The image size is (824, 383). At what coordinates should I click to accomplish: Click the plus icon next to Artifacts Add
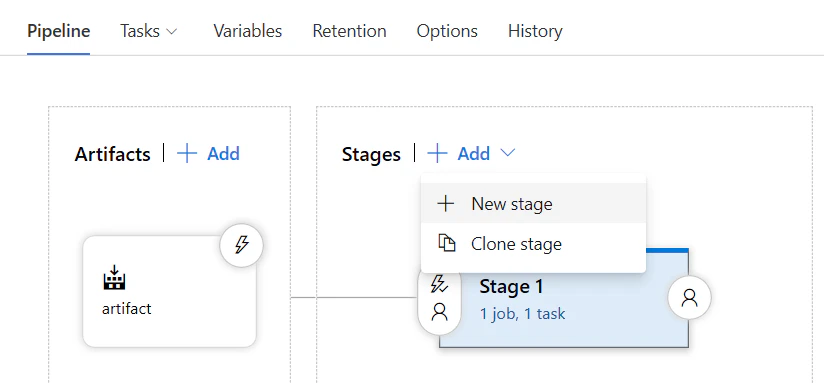tap(187, 154)
